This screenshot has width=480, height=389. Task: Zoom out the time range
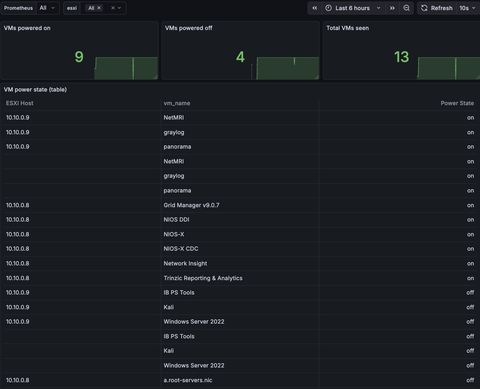click(406, 8)
